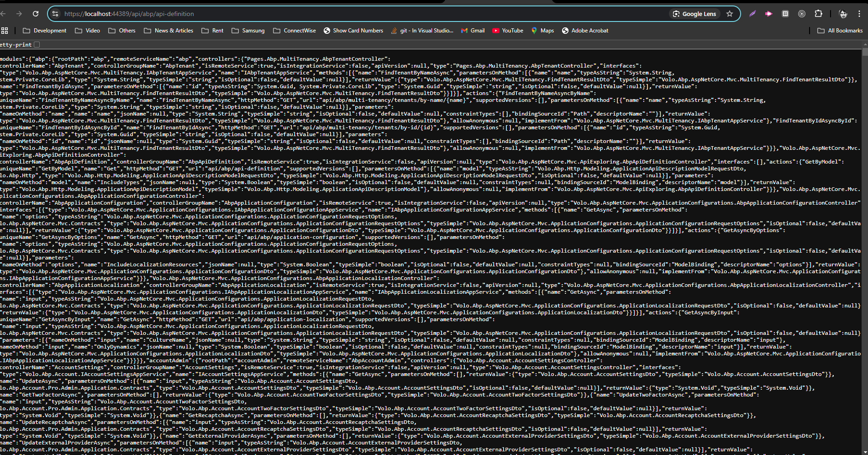Screen dimensions: 868x455
Task: Enable the pretty-print checkbox
Action: (37, 44)
